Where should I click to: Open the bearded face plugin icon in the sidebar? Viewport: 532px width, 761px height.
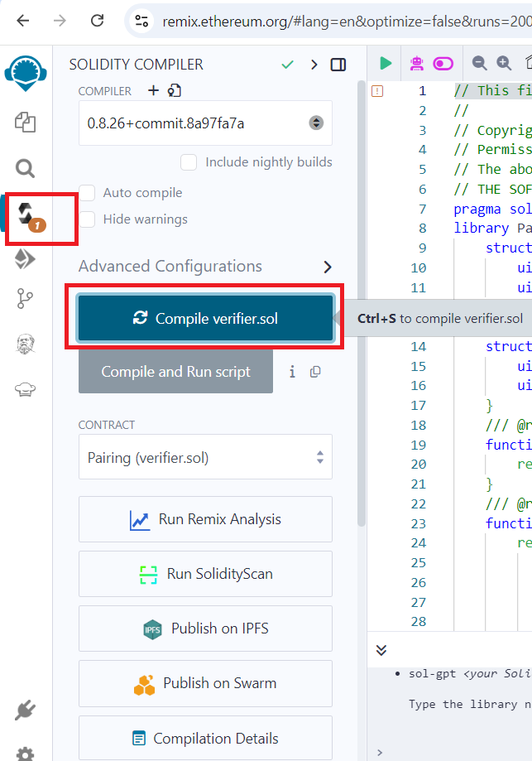click(x=25, y=344)
